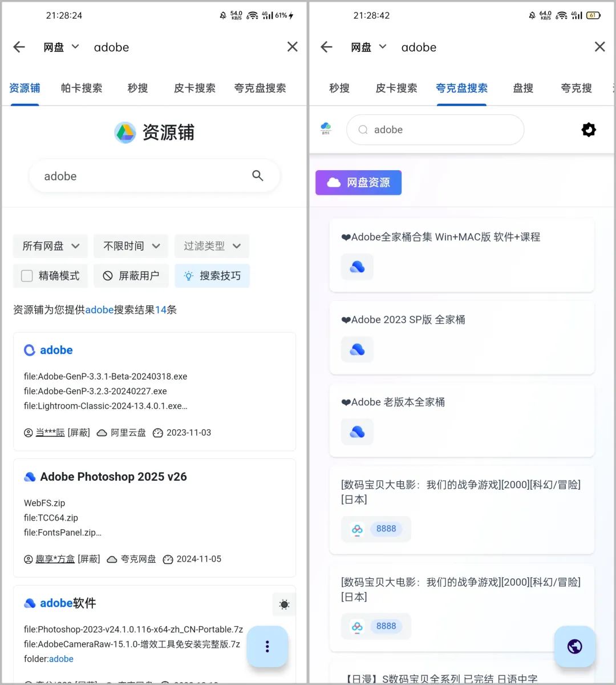Click the globe floating button
616x685 pixels.
coord(574,646)
